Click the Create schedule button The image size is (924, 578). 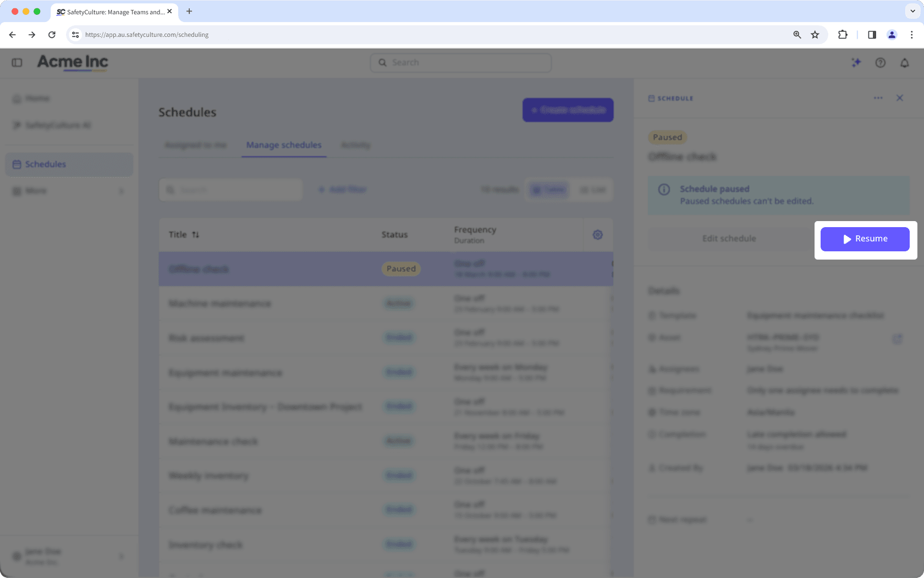pyautogui.click(x=568, y=110)
